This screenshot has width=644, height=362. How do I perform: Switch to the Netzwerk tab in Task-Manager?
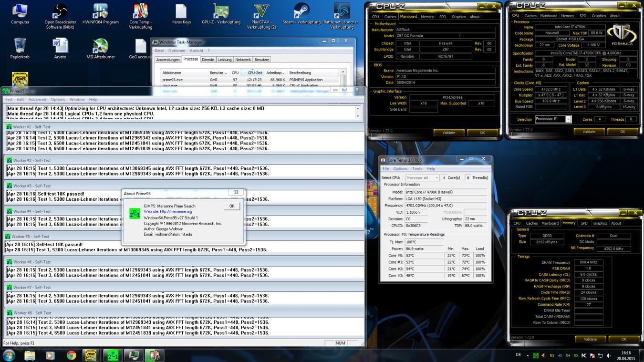point(243,60)
